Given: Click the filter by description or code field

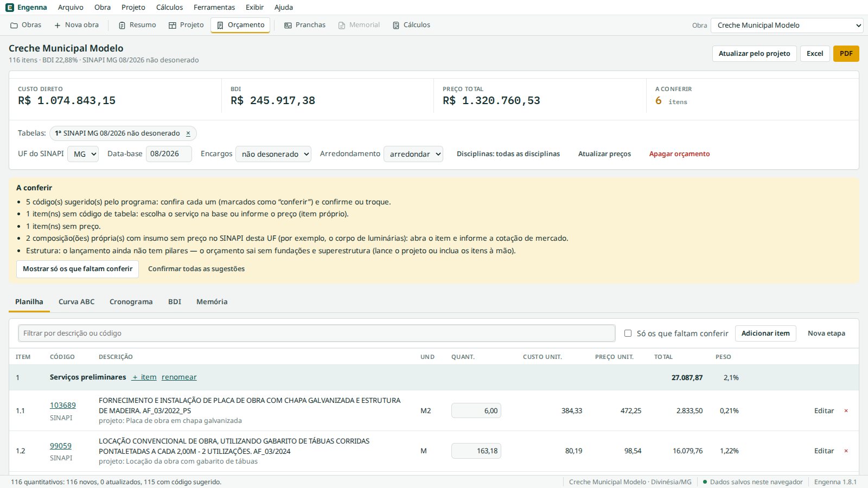Looking at the screenshot, I should [317, 333].
